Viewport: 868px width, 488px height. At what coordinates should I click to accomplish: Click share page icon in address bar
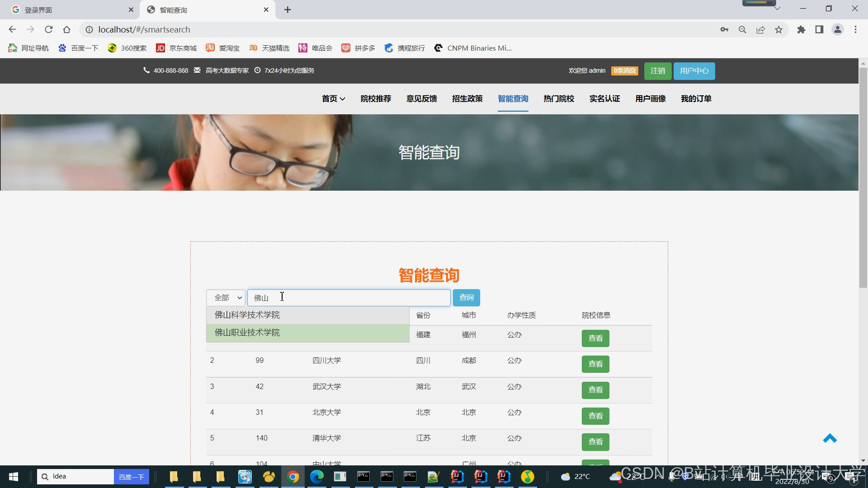(x=760, y=29)
